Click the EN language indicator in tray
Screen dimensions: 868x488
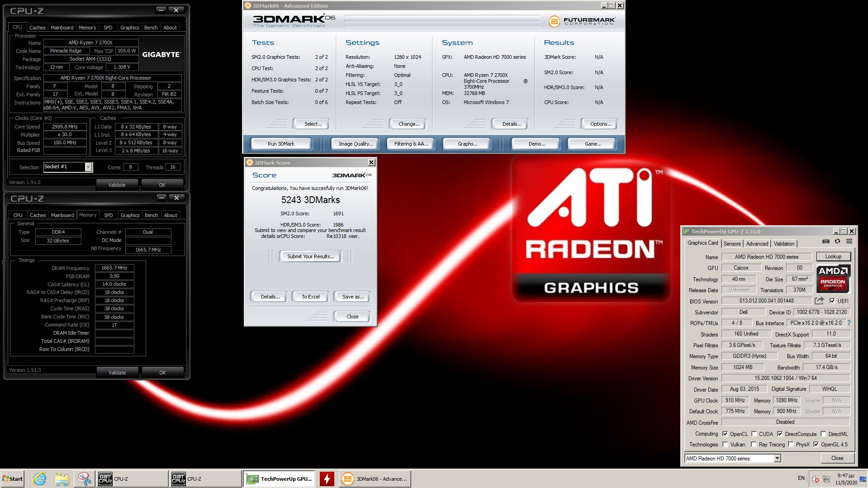(801, 478)
